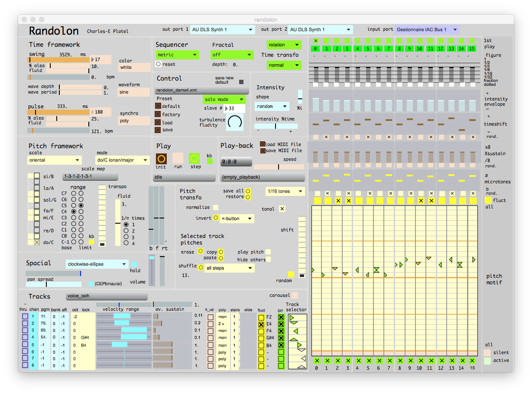This screenshot has height=394, width=532.
Task: Open the Sequencer metric dropdown
Action: click(x=177, y=55)
